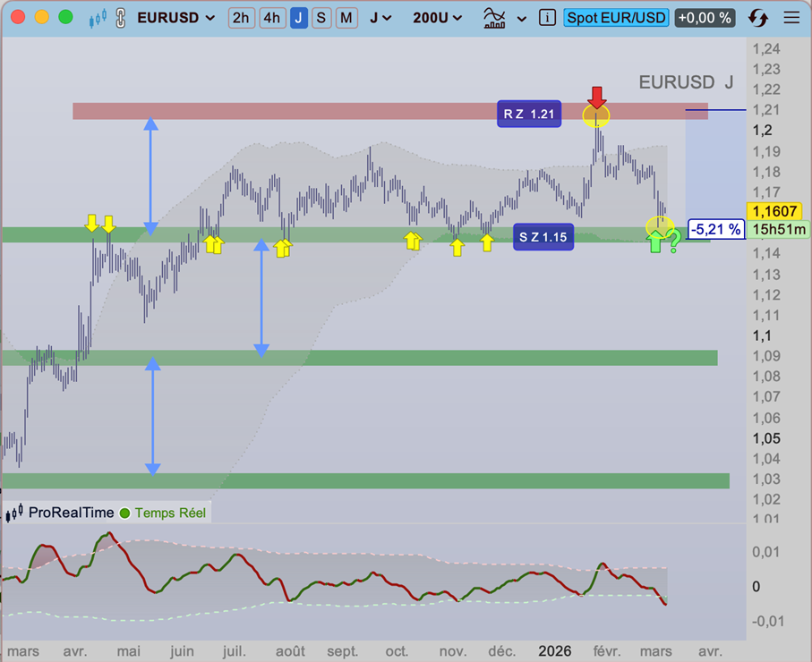This screenshot has width=812, height=662.
Task: Select the R Z 1.21 label
Action: point(529,114)
